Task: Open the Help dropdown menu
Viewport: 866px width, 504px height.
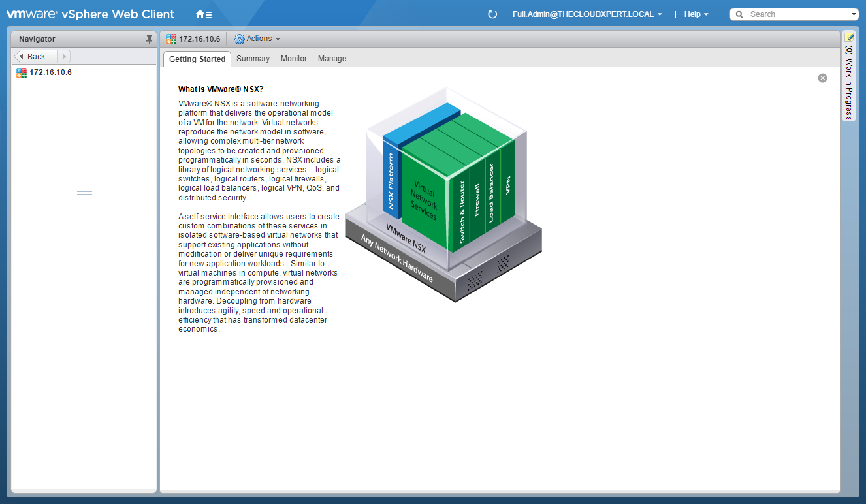Action: [x=696, y=14]
